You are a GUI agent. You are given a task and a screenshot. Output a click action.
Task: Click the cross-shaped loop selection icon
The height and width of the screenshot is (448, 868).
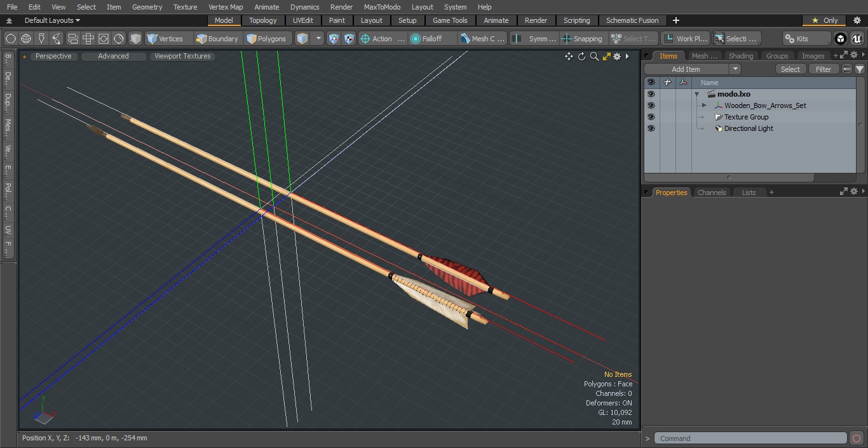(88, 39)
